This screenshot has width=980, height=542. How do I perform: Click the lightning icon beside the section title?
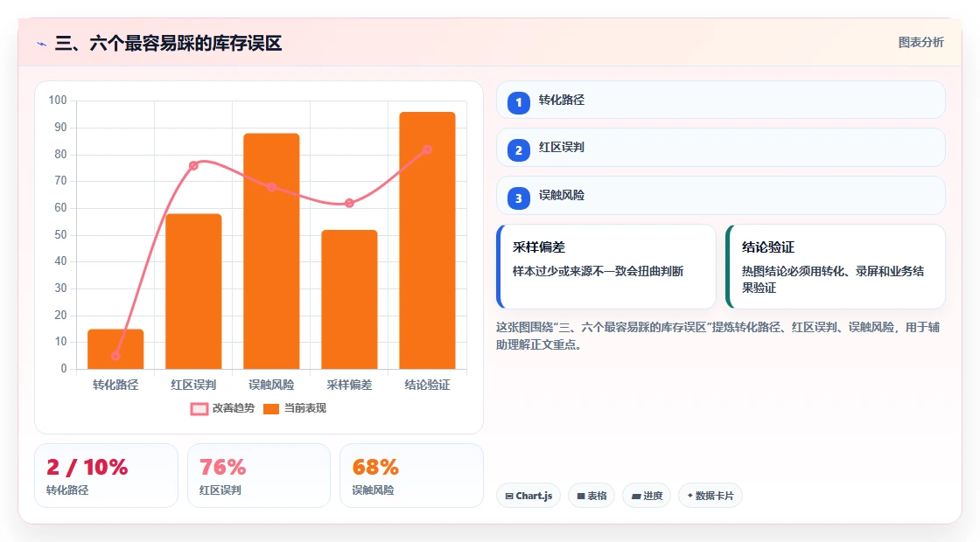[x=42, y=44]
